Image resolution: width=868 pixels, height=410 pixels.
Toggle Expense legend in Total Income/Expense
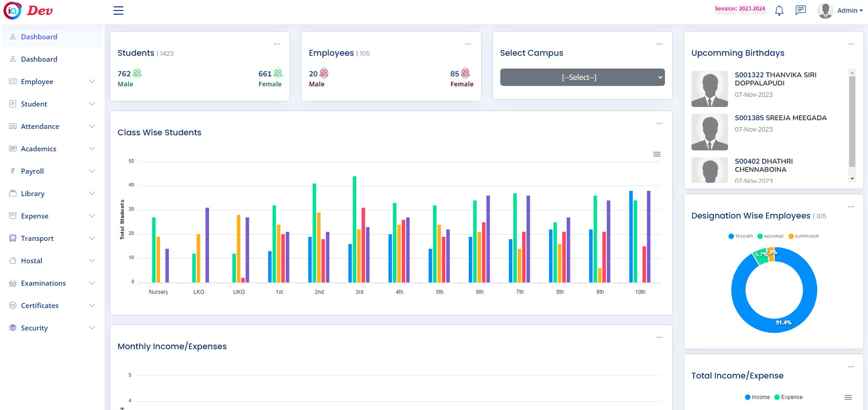pyautogui.click(x=788, y=397)
